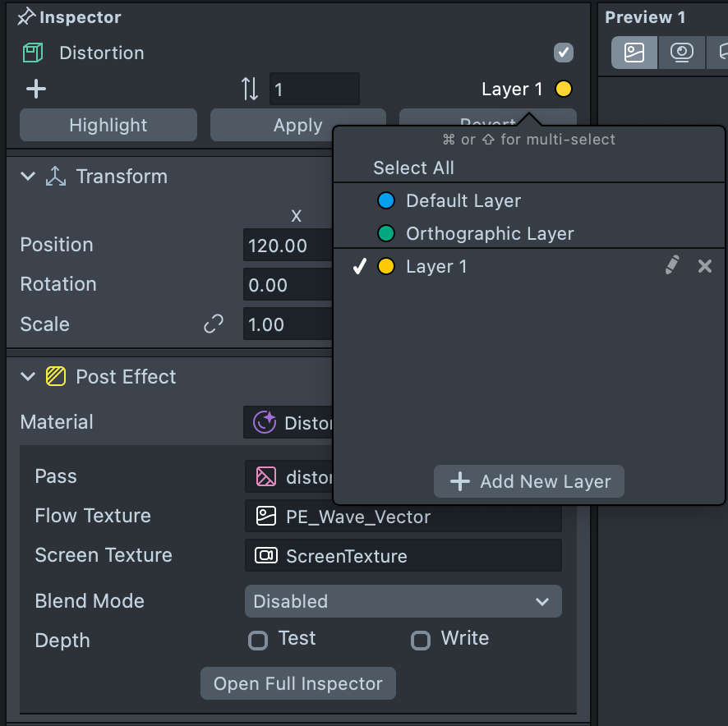The height and width of the screenshot is (726, 728).
Task: Collapse the Post Effect section
Action: [x=28, y=377]
